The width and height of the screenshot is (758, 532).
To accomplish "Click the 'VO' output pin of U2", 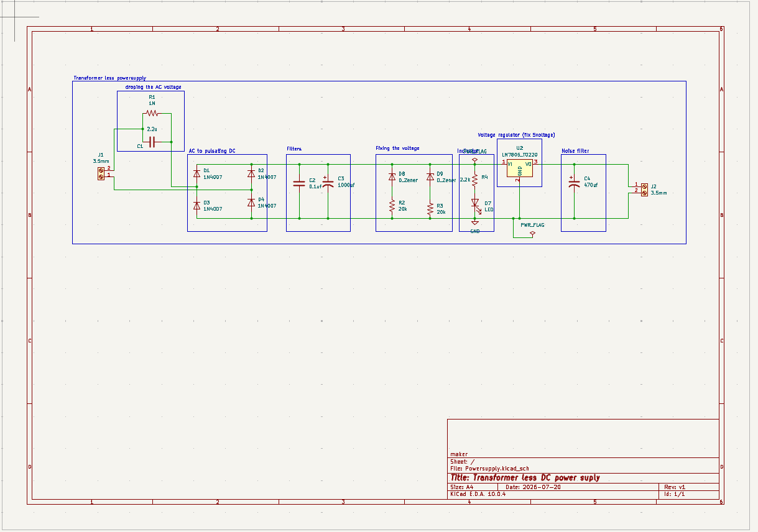I will coord(528,165).
